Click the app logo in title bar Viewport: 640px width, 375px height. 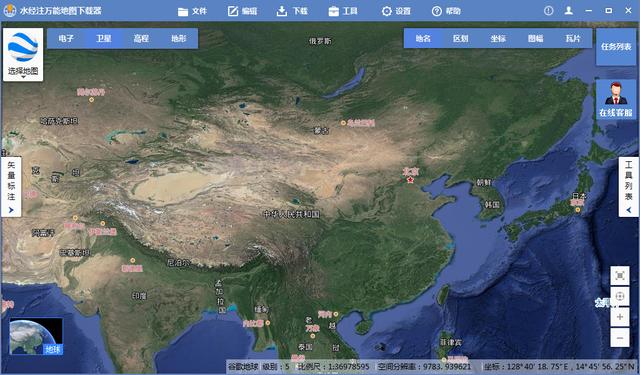point(10,11)
